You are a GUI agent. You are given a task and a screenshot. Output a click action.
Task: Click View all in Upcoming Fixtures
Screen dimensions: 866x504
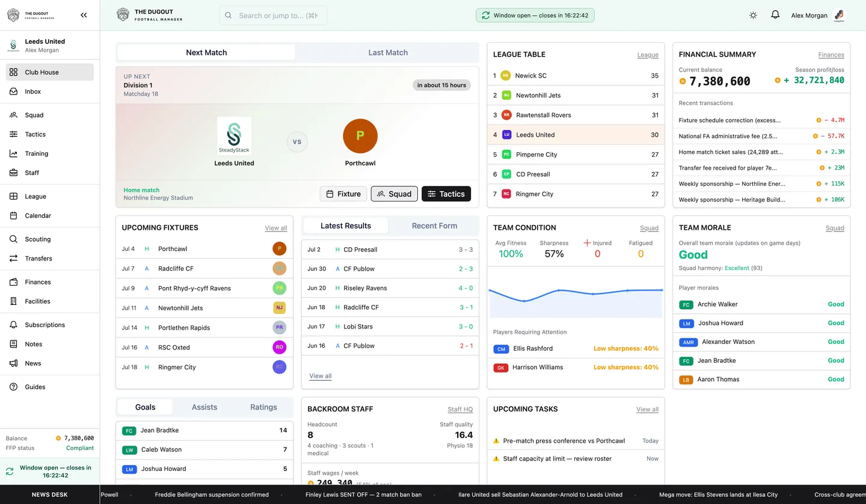click(276, 228)
